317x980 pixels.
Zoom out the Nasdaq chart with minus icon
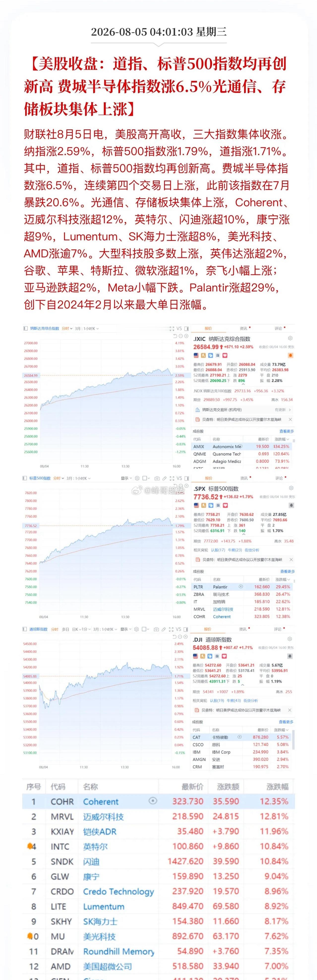[181, 336]
